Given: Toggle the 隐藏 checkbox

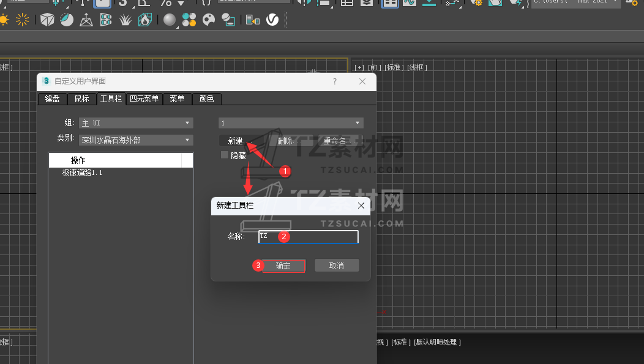Looking at the screenshot, I should click(x=224, y=155).
